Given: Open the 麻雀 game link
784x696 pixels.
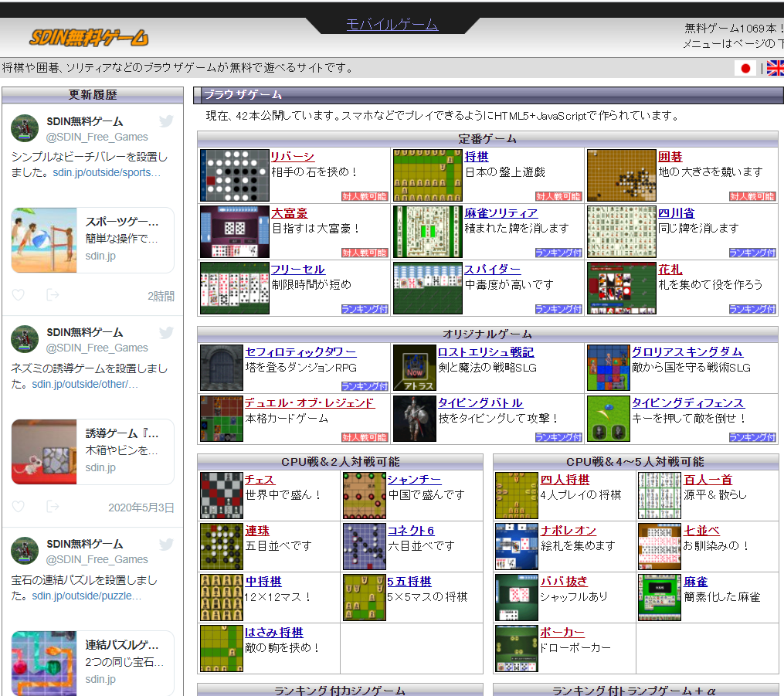Looking at the screenshot, I should (695, 582).
